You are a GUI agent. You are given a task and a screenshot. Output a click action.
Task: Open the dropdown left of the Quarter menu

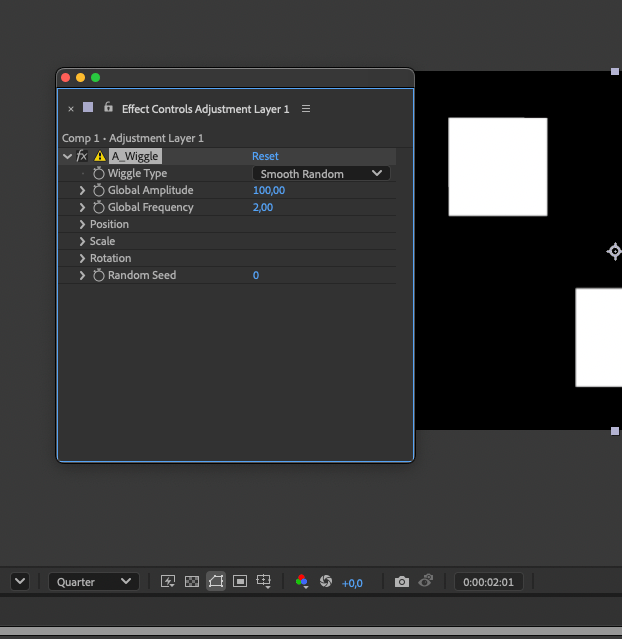tap(20, 582)
